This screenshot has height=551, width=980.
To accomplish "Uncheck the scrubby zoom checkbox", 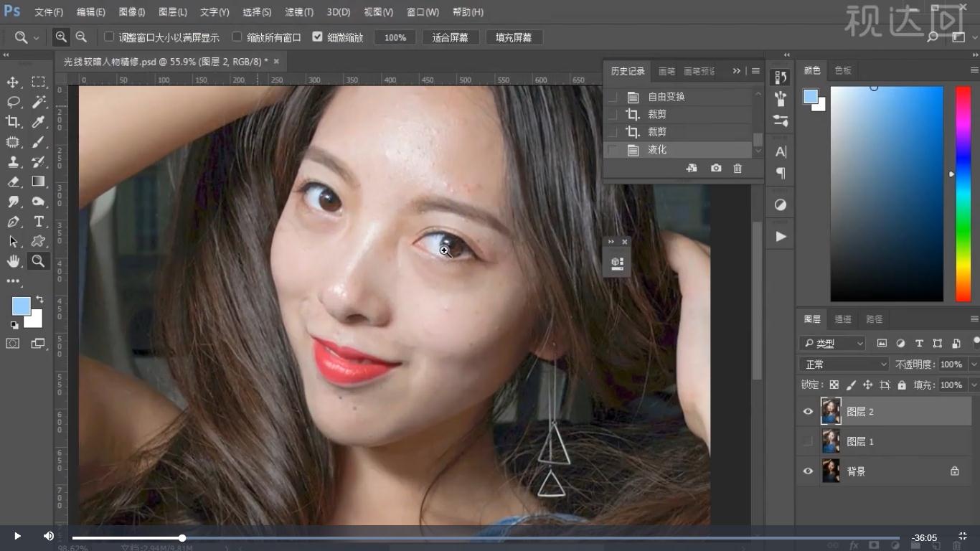I will point(317,37).
